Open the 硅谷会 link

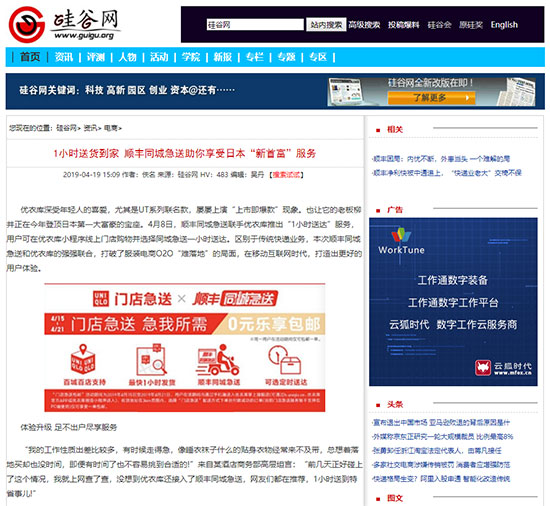pyautogui.click(x=439, y=25)
